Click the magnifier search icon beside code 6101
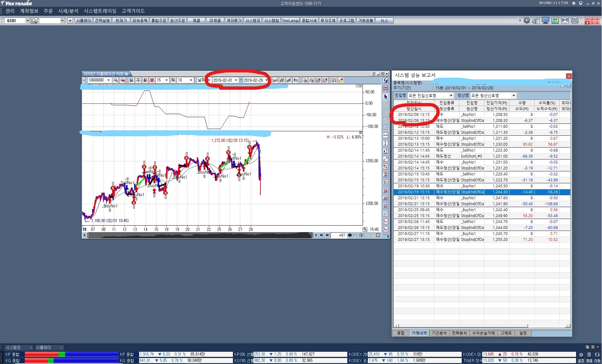Viewport: 602px width, 364px height. click(34, 21)
